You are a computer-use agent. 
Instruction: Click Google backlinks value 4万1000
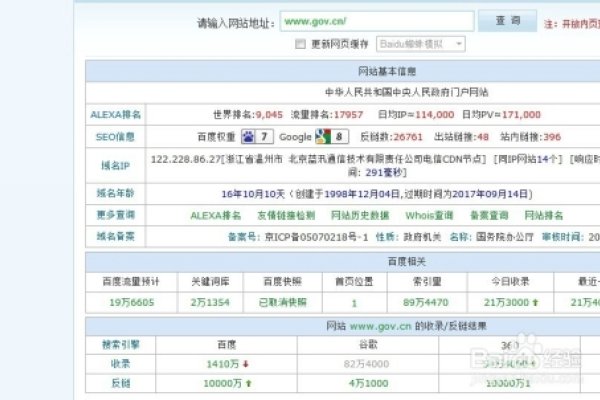pyautogui.click(x=368, y=383)
